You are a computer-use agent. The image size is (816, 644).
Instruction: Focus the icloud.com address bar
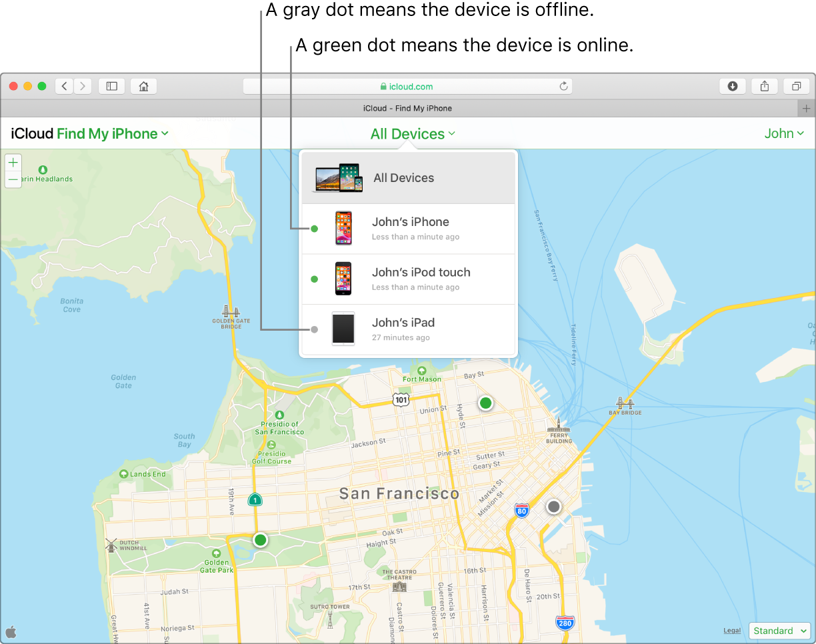click(407, 86)
